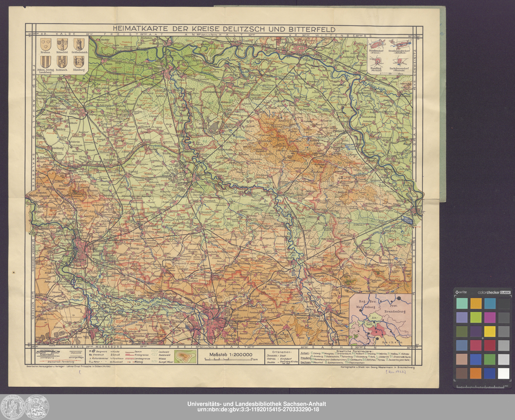Select the dark brown swatch on the color checker

pos(462,373)
